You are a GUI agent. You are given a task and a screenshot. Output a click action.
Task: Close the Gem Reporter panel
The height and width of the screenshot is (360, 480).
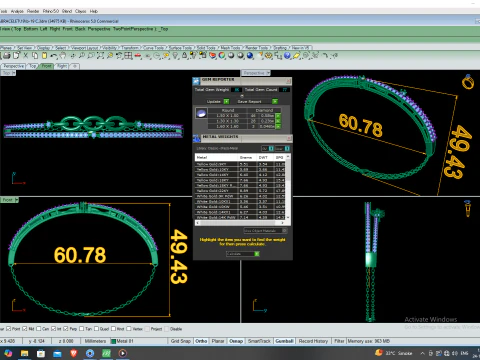coord(288,80)
